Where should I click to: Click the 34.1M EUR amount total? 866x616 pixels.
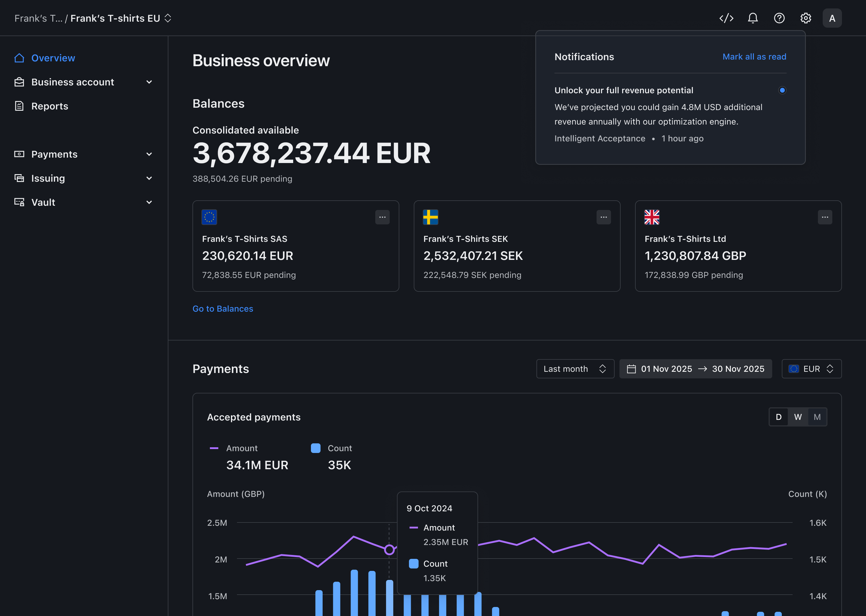point(257,465)
